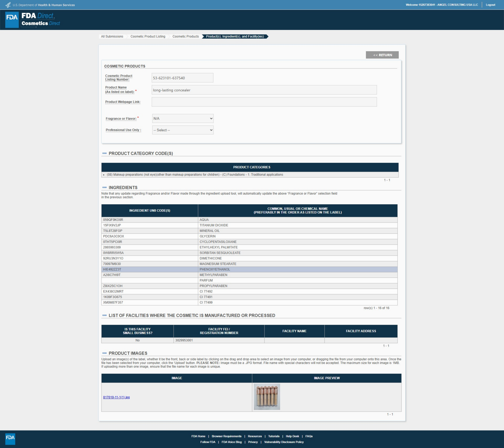
Task: Collapse the Product Images section
Action: (104, 353)
